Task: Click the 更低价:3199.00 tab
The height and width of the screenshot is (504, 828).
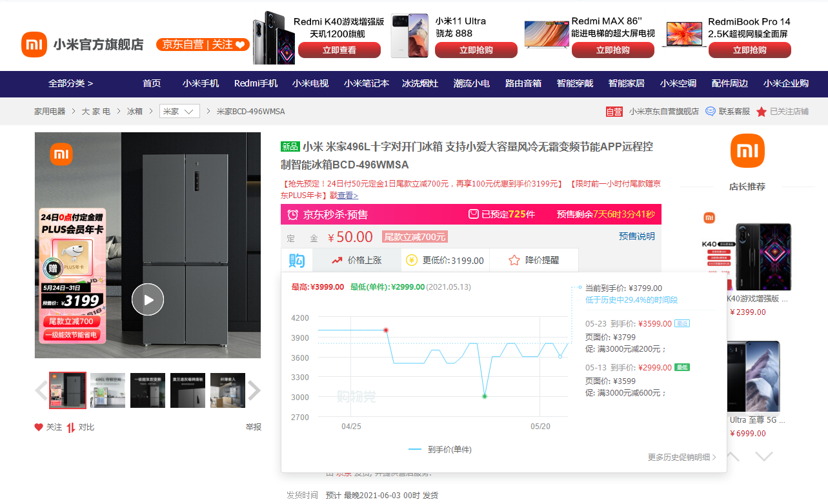Action: point(445,261)
